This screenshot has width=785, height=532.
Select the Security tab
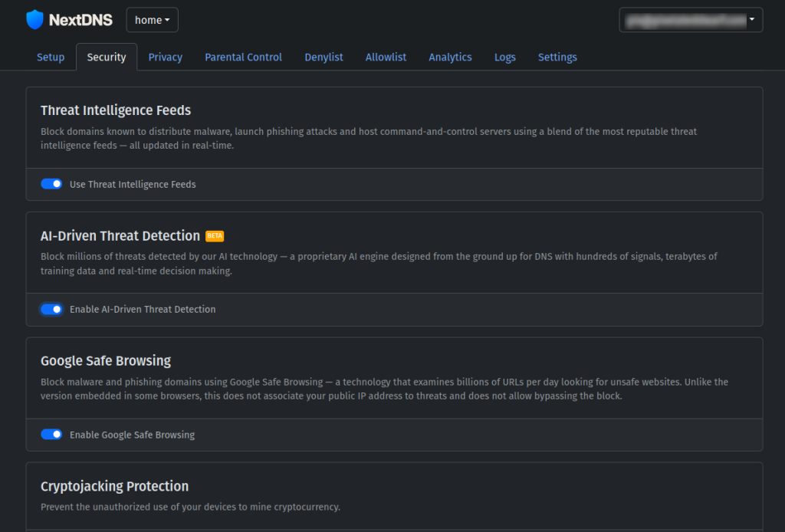click(x=107, y=57)
